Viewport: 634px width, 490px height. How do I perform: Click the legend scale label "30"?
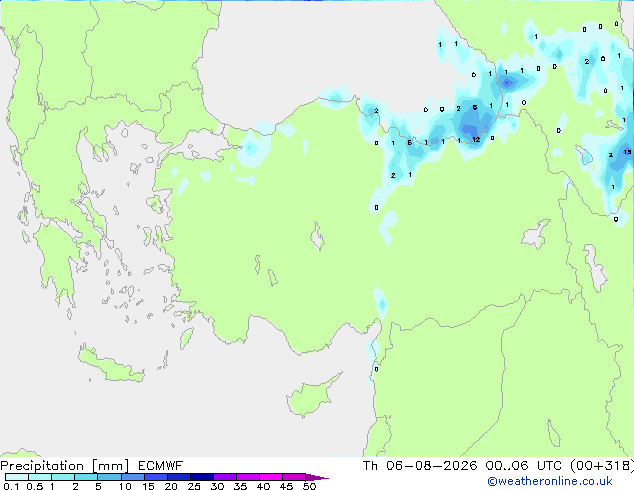(217, 486)
